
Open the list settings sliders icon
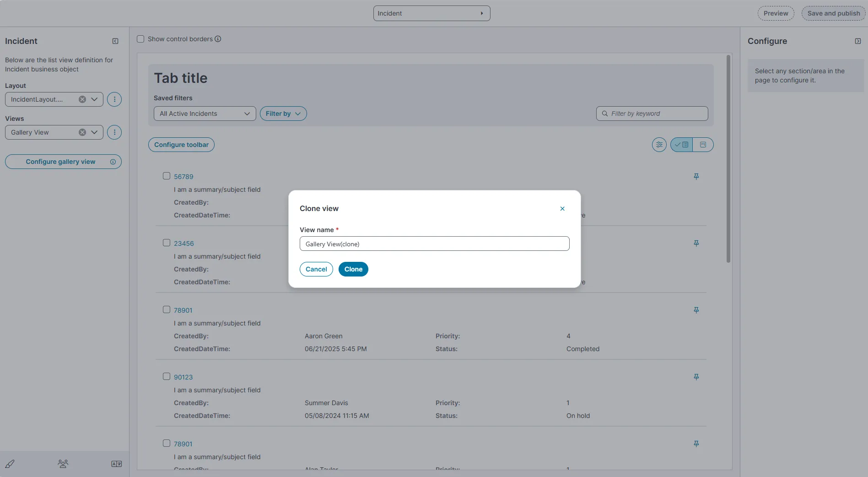pyautogui.click(x=659, y=145)
